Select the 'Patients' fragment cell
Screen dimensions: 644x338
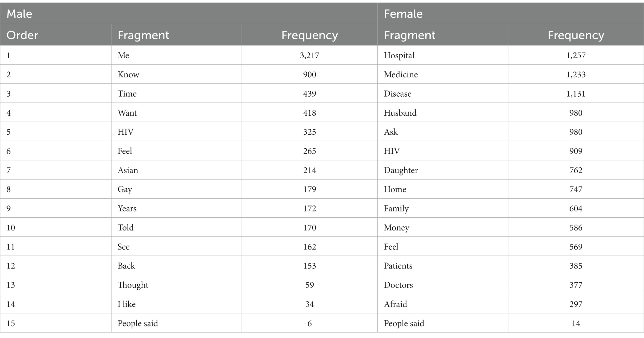(443, 266)
